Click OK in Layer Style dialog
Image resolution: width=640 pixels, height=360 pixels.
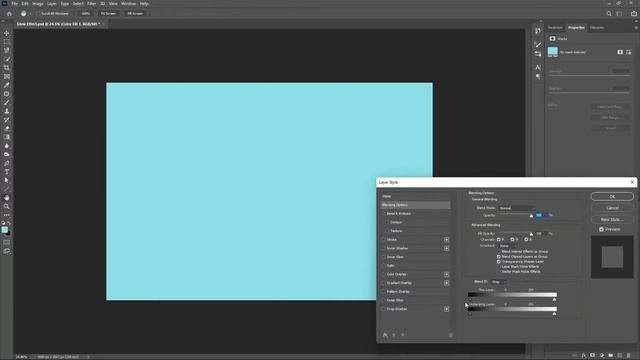612,197
